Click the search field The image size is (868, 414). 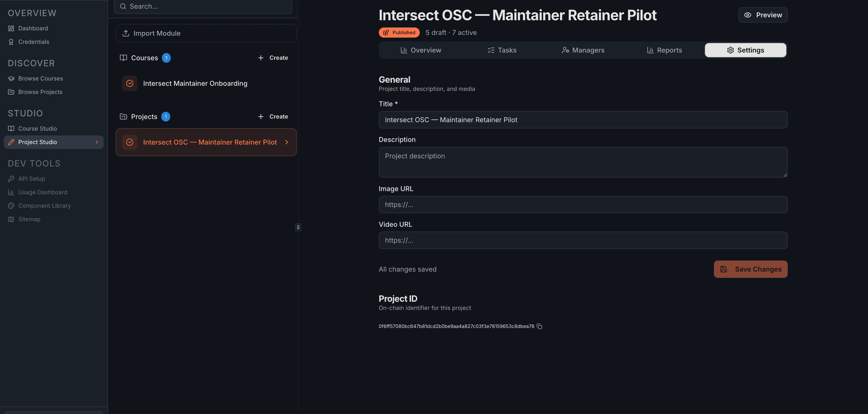point(203,6)
